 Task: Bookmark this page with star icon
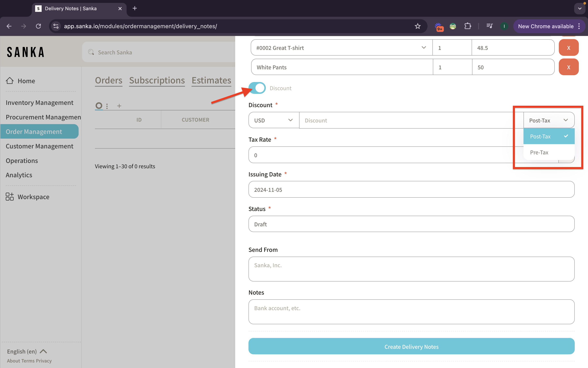click(418, 26)
